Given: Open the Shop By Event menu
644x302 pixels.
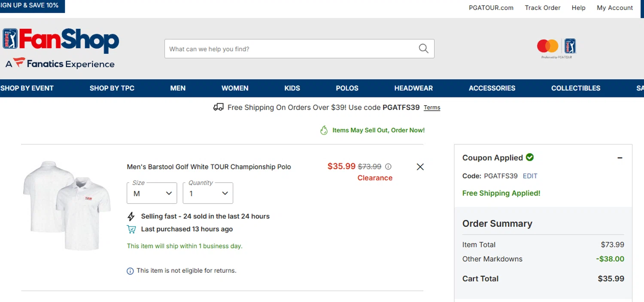Looking at the screenshot, I should (27, 88).
